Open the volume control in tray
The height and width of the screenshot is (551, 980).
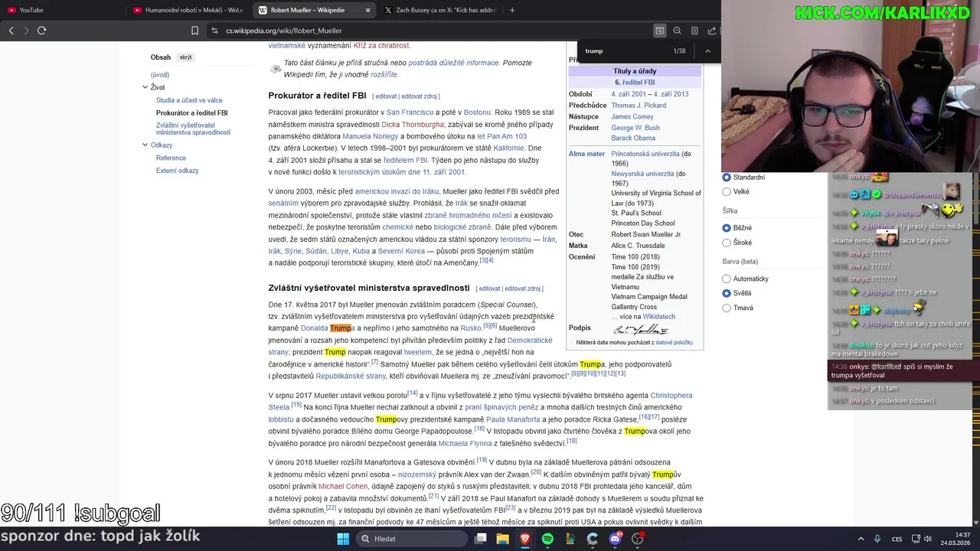click(x=927, y=539)
